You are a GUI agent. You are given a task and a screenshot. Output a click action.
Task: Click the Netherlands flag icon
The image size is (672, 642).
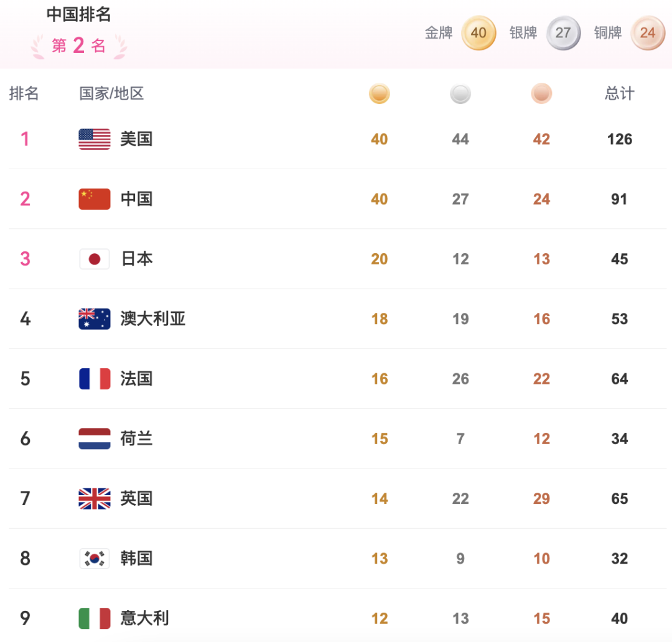pyautogui.click(x=95, y=439)
